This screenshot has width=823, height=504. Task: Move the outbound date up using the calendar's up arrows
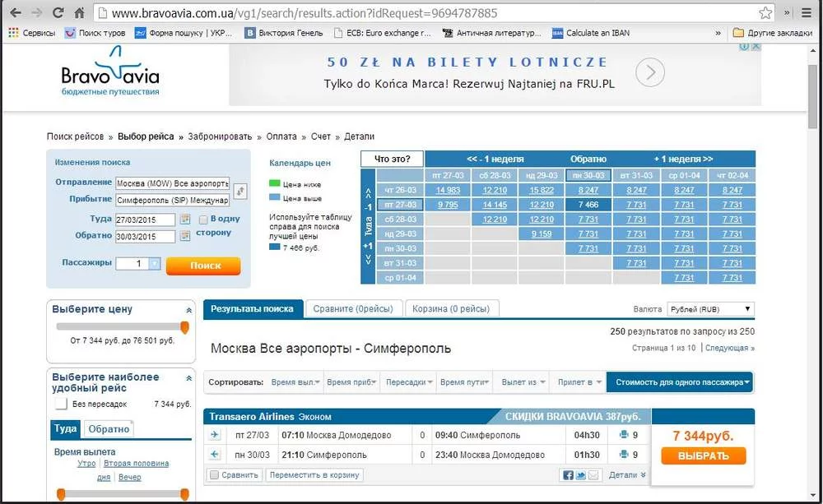[x=368, y=192]
